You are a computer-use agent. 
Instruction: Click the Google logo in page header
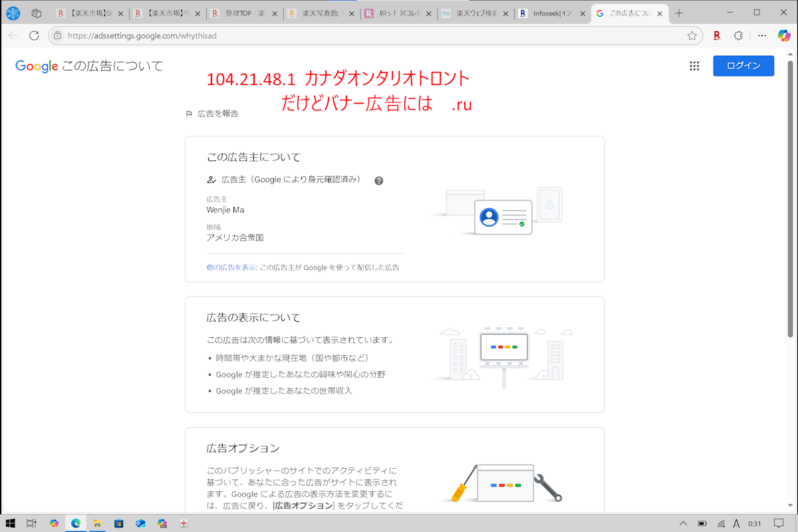point(37,66)
